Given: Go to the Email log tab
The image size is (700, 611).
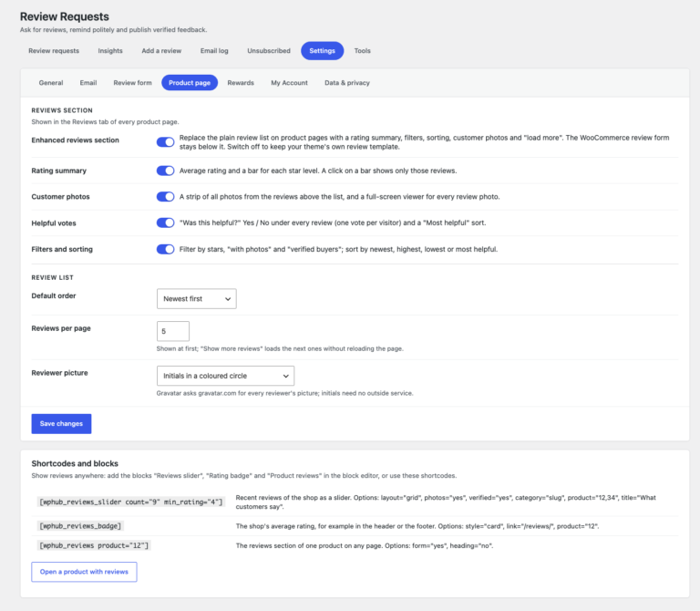Looking at the screenshot, I should tap(214, 51).
